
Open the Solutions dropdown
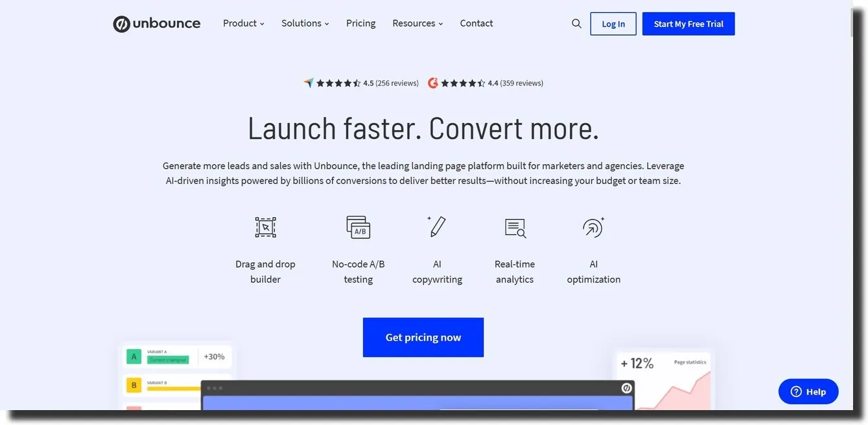[305, 23]
